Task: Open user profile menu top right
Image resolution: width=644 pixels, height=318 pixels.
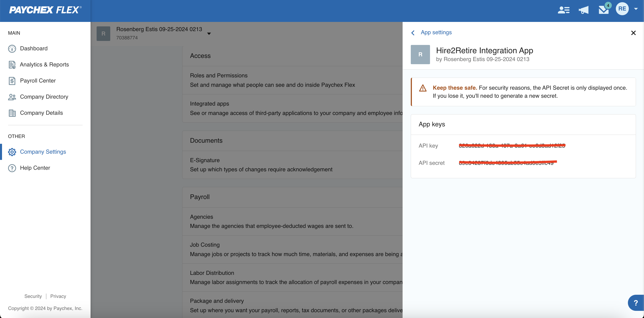Action: (x=623, y=9)
